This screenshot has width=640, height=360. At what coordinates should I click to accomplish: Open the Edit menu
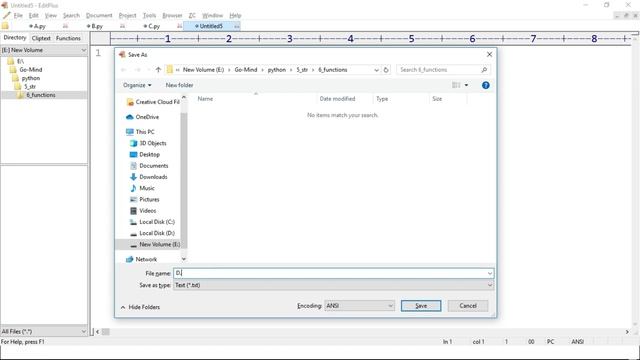(33, 16)
